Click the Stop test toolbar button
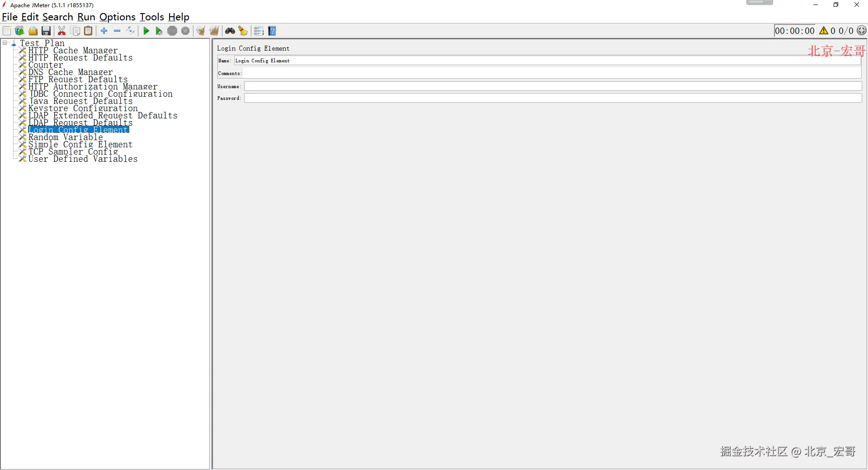The width and height of the screenshot is (868, 470). [x=172, y=31]
